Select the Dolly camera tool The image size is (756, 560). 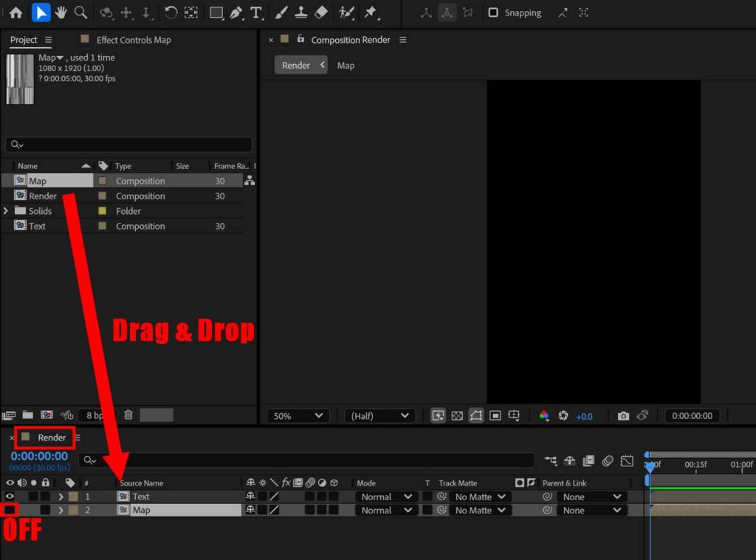[146, 13]
